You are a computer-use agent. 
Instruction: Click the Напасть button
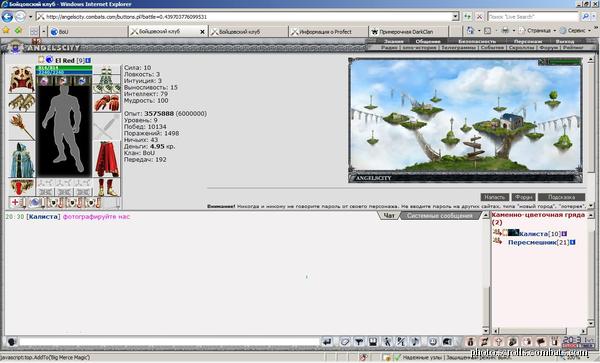(494, 197)
